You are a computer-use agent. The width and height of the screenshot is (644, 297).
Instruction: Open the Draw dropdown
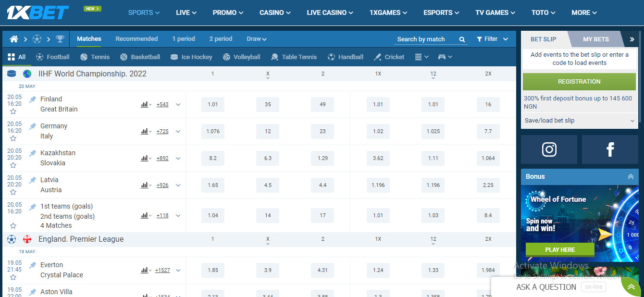click(x=257, y=39)
